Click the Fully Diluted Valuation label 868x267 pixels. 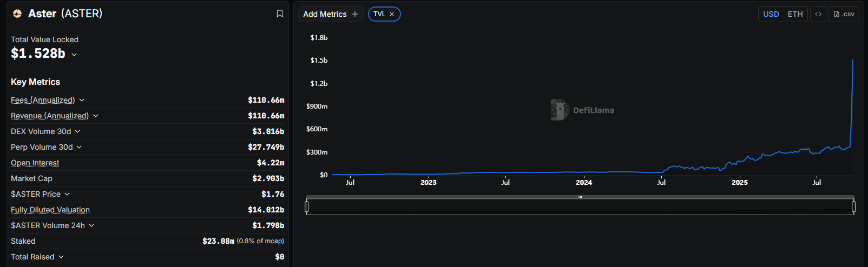(x=50, y=210)
